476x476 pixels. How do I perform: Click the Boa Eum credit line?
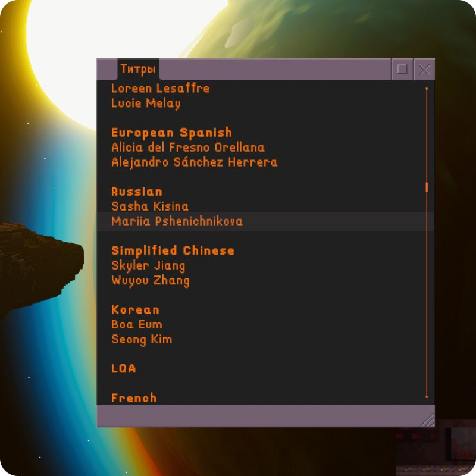[137, 324]
